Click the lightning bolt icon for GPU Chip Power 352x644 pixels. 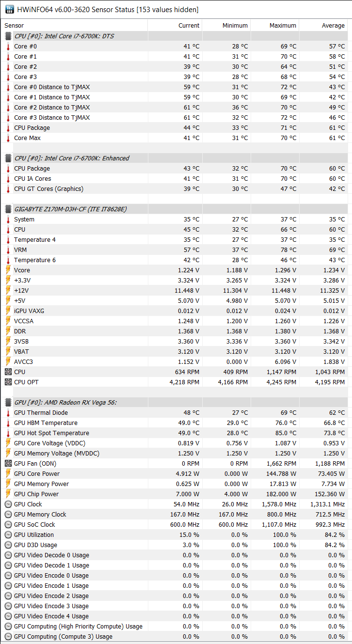pos(8,494)
